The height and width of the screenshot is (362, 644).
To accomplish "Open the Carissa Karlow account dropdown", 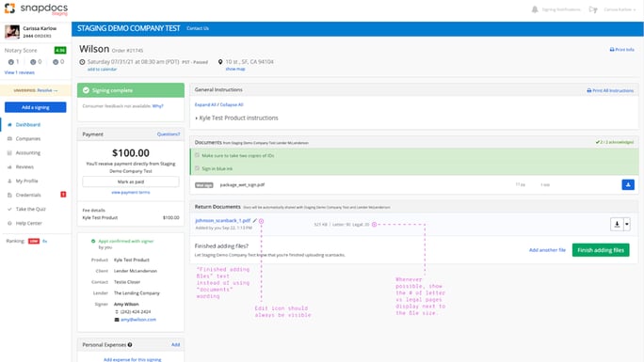I will click(x=620, y=9).
